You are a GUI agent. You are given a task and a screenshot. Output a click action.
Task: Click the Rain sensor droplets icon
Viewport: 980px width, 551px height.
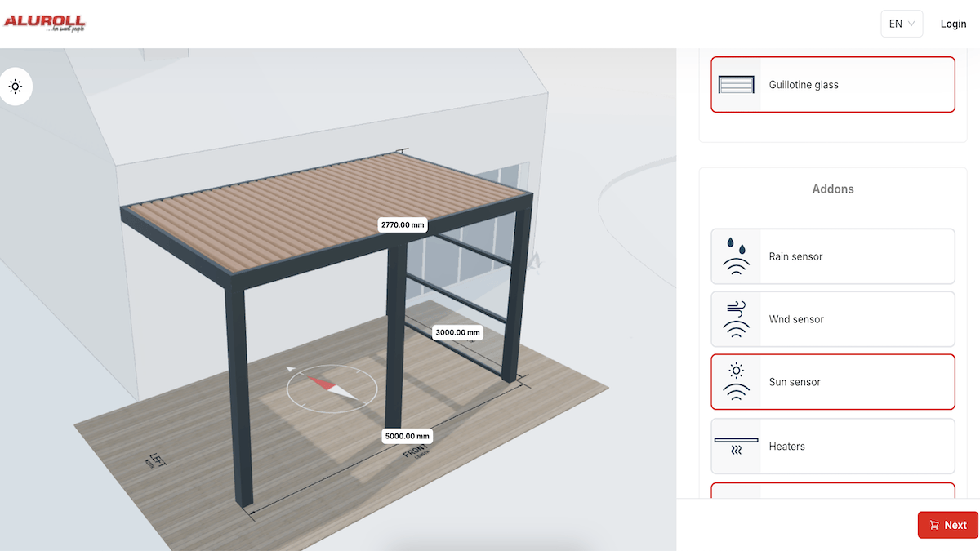point(736,256)
